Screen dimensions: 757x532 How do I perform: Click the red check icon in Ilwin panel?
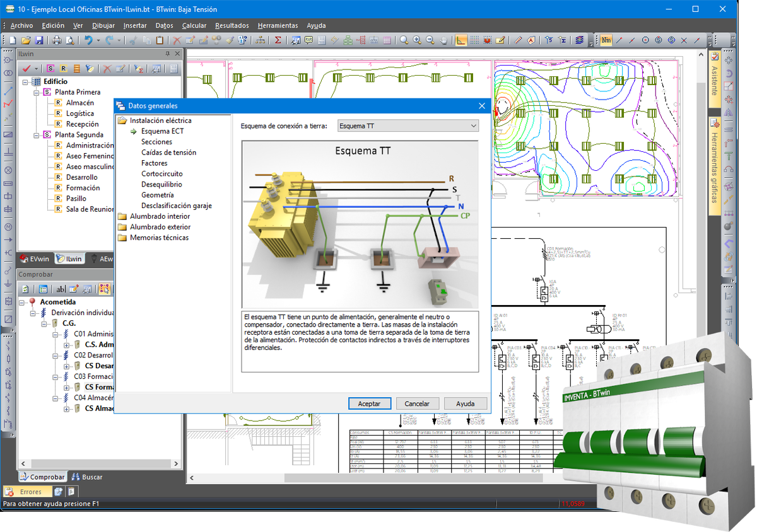click(26, 69)
